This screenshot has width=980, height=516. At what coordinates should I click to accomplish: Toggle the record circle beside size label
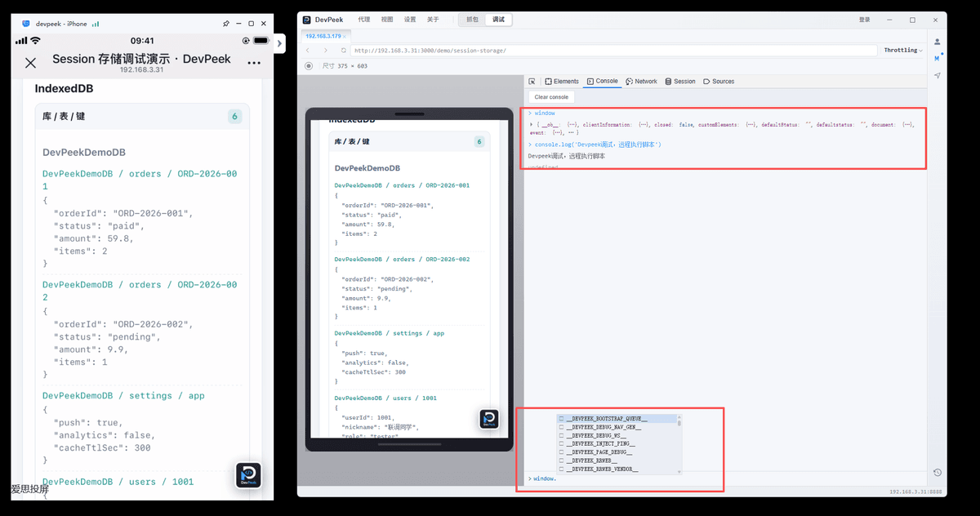(x=309, y=65)
